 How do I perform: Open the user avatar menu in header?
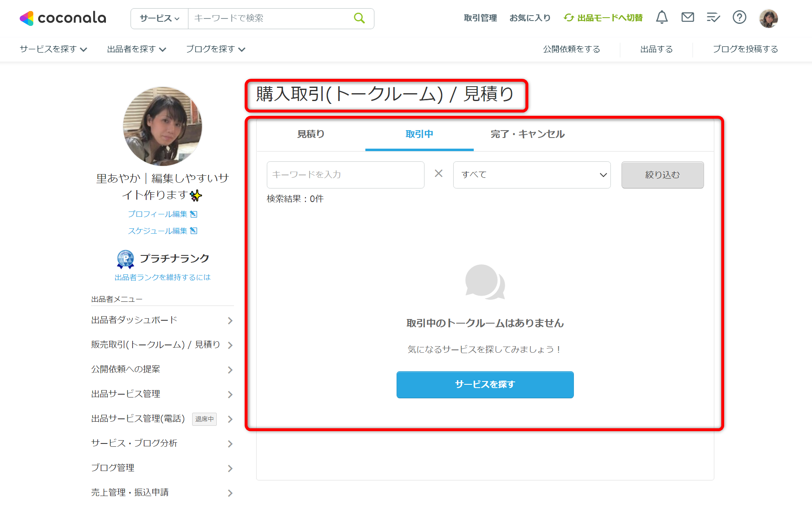[768, 18]
